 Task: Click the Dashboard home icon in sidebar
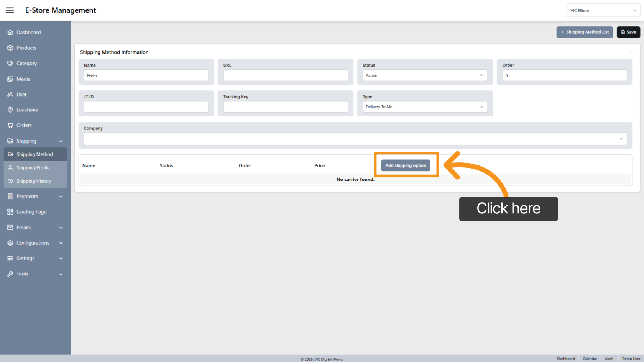(10, 33)
